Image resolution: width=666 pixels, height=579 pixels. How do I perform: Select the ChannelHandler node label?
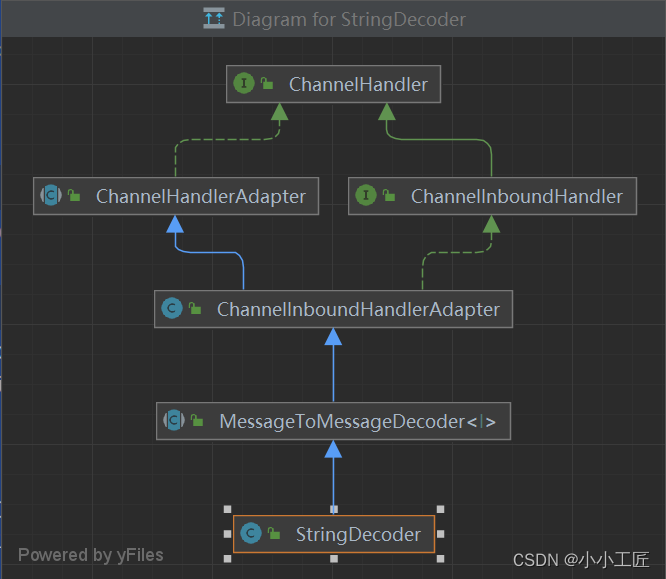tap(358, 85)
